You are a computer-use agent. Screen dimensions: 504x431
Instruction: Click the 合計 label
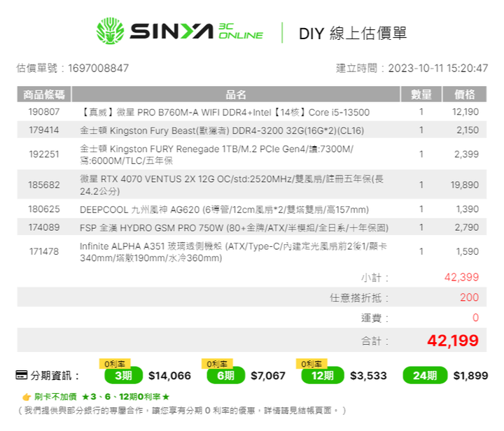pos(374,341)
